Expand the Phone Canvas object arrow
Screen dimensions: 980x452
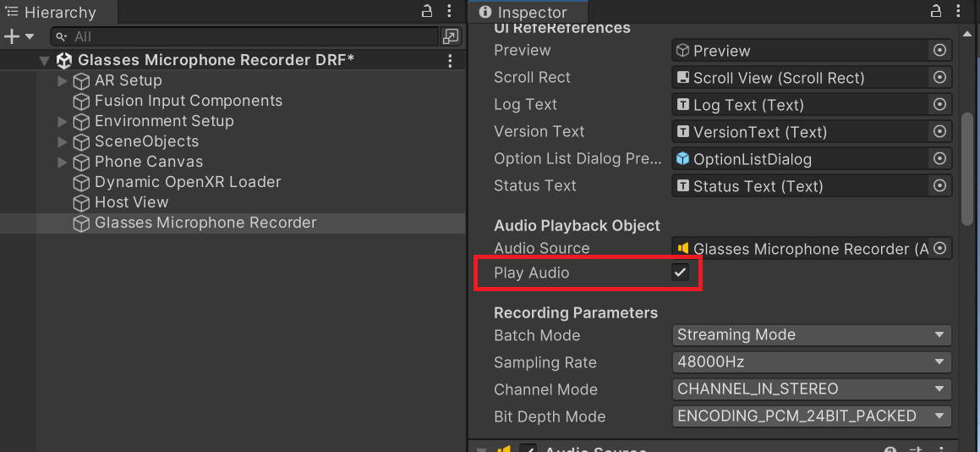tap(62, 163)
